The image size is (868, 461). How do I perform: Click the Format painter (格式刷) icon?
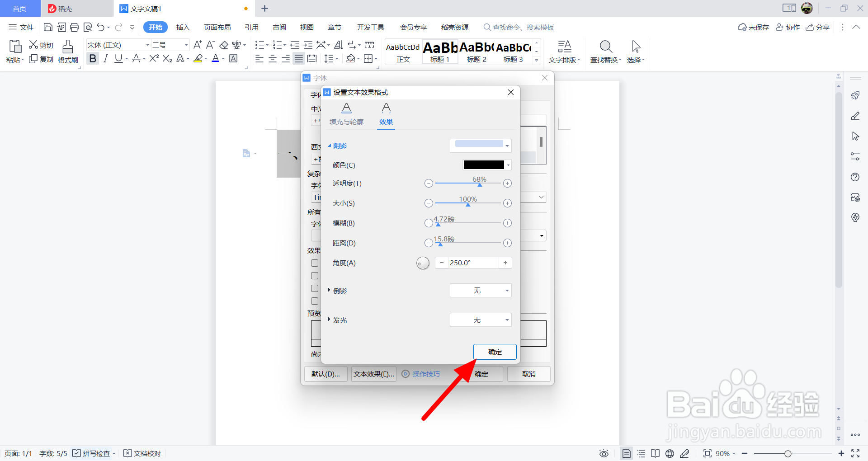click(x=68, y=47)
